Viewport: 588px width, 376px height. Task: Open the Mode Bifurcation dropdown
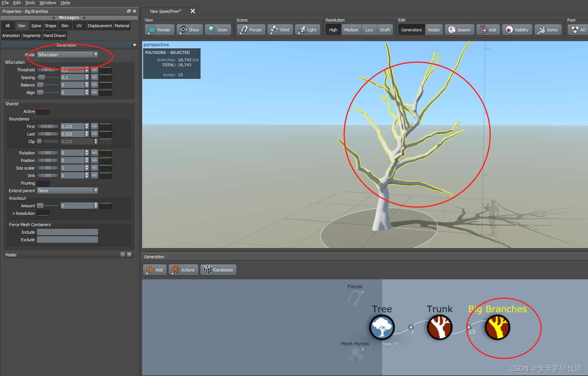pyautogui.click(x=68, y=55)
